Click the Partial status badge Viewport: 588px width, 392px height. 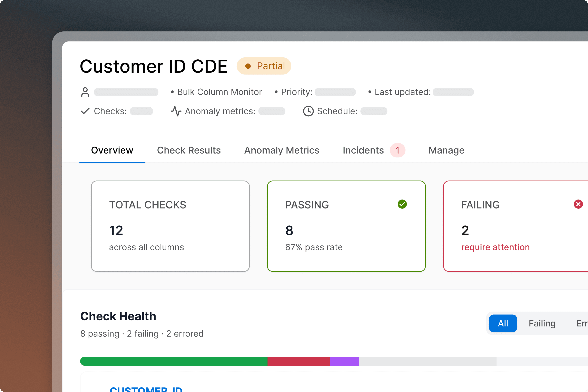(264, 66)
